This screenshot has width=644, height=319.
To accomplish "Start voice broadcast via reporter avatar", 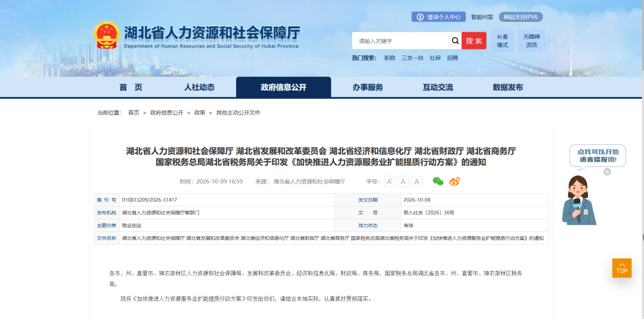I will coord(578,200).
